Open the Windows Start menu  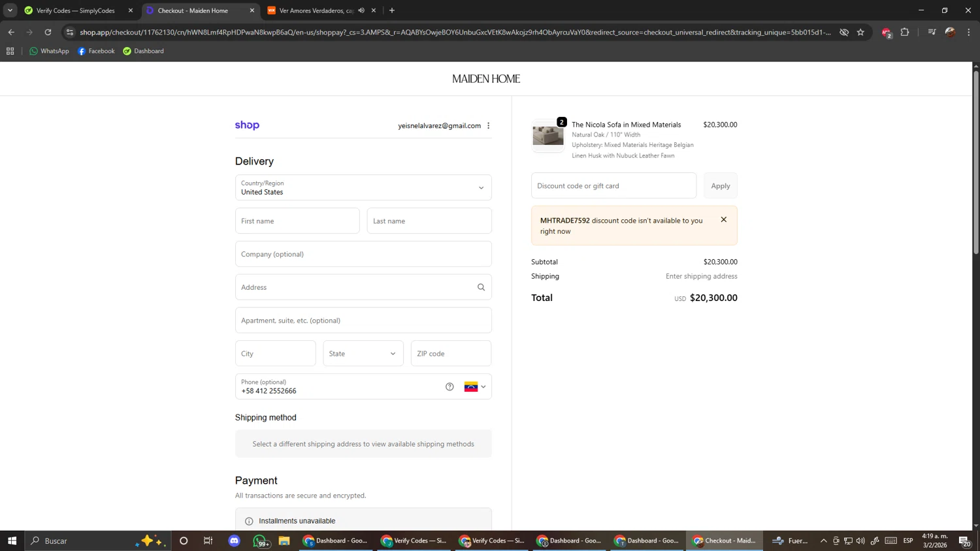coord(12,541)
